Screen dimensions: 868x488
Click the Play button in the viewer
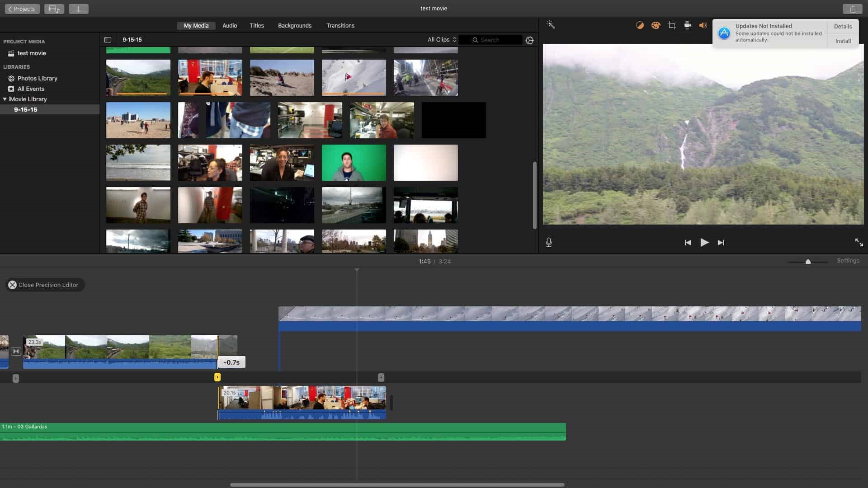point(704,242)
